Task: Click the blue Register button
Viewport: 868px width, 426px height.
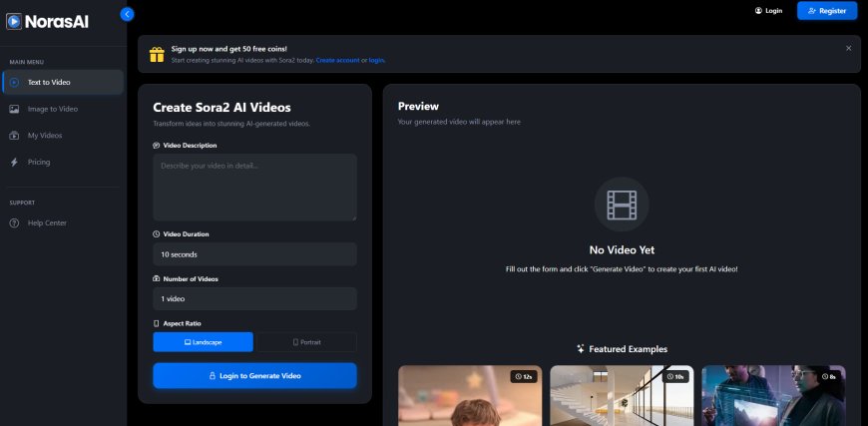Action: (827, 11)
